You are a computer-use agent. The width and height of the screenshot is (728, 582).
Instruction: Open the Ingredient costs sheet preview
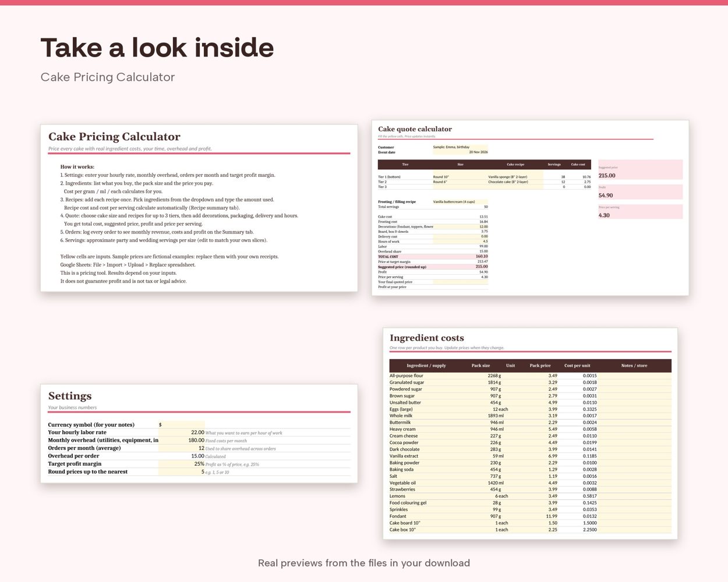point(530,433)
